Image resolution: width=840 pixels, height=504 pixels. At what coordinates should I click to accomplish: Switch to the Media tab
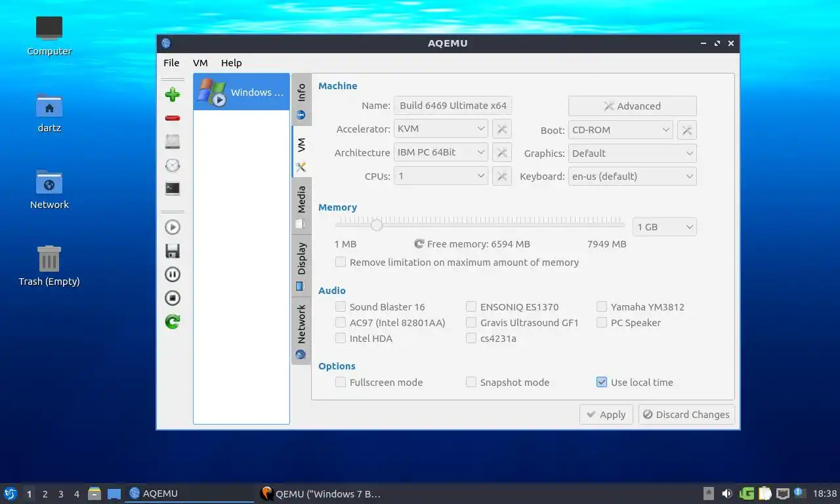(301, 206)
